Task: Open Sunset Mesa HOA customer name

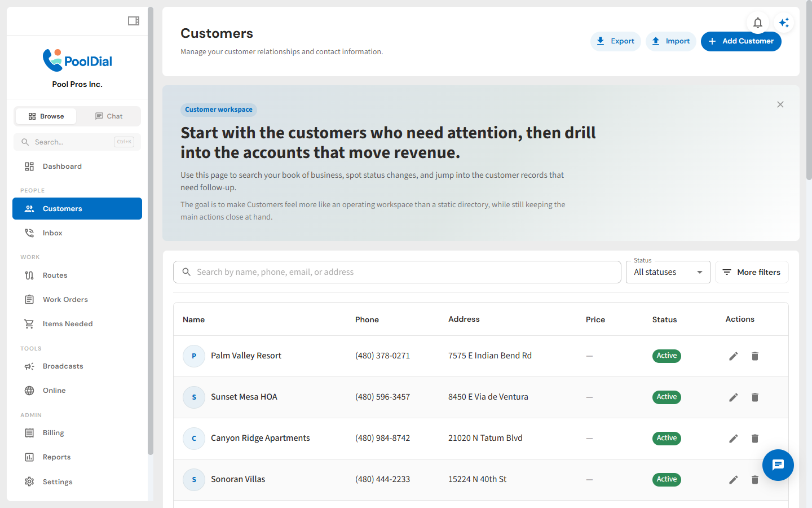Action: [x=244, y=397]
